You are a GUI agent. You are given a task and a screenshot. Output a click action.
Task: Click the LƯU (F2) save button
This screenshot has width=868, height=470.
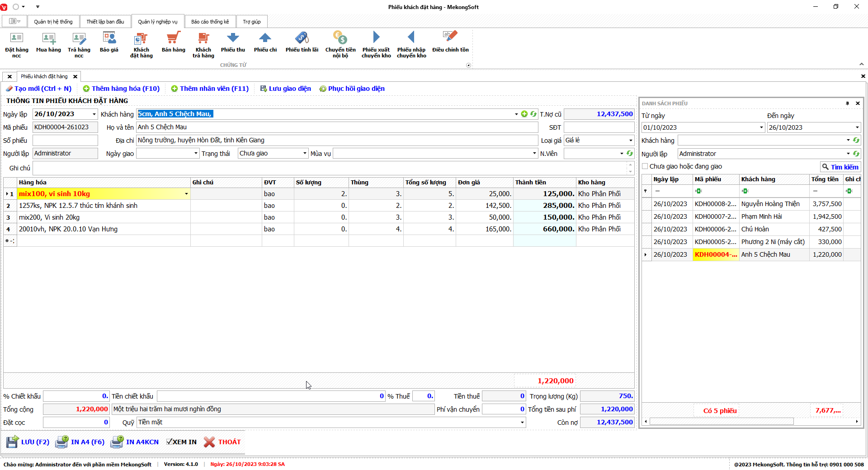[x=28, y=442]
